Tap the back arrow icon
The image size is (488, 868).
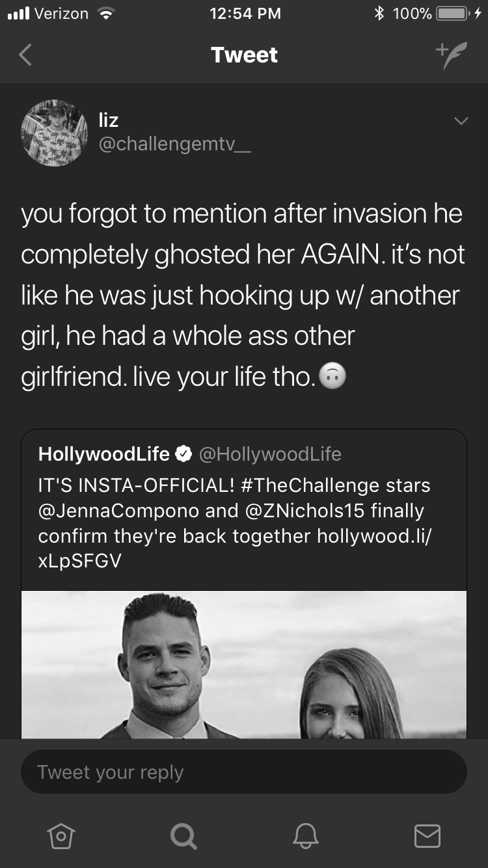pos(25,55)
